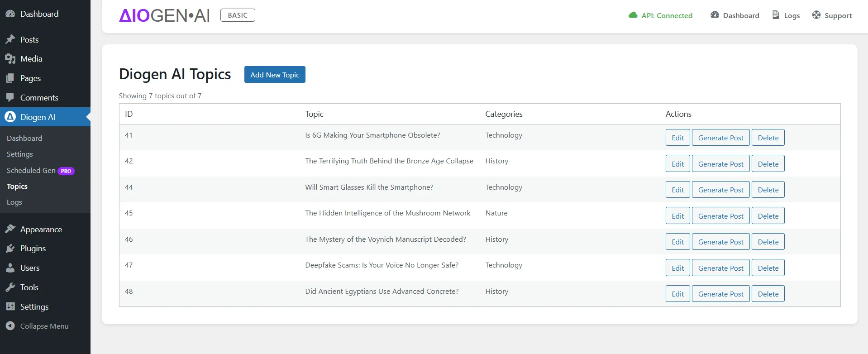Click the Appearance paintbrush icon
868x354 pixels.
(10, 230)
